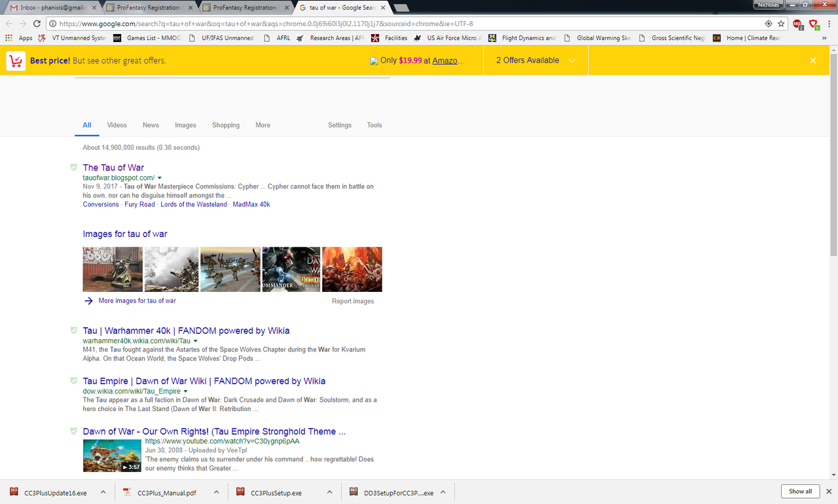
Task: Open the AFRL bookmark
Action: 277,38
